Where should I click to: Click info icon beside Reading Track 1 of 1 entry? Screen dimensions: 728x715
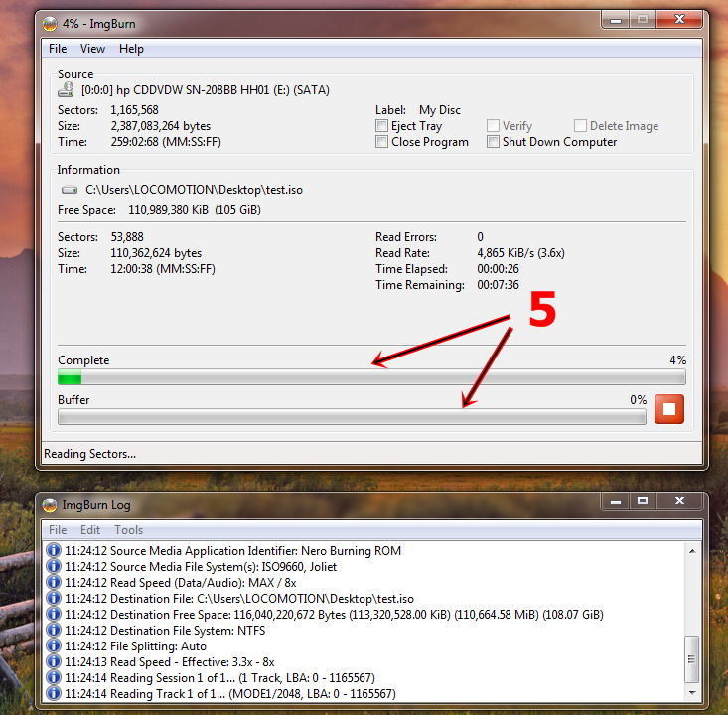54,693
